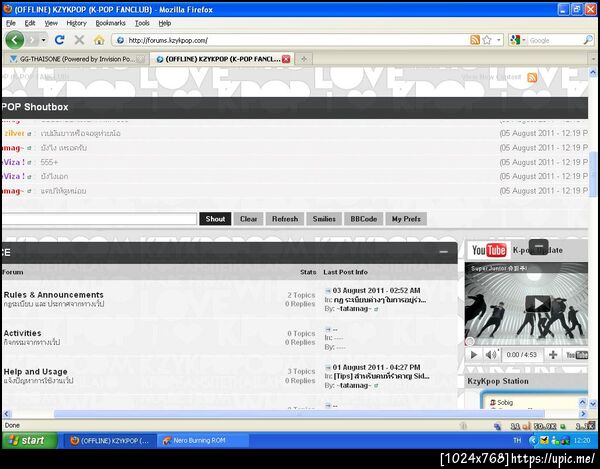600x469 pixels.
Task: Open the Bookmarks menu
Action: point(111,23)
